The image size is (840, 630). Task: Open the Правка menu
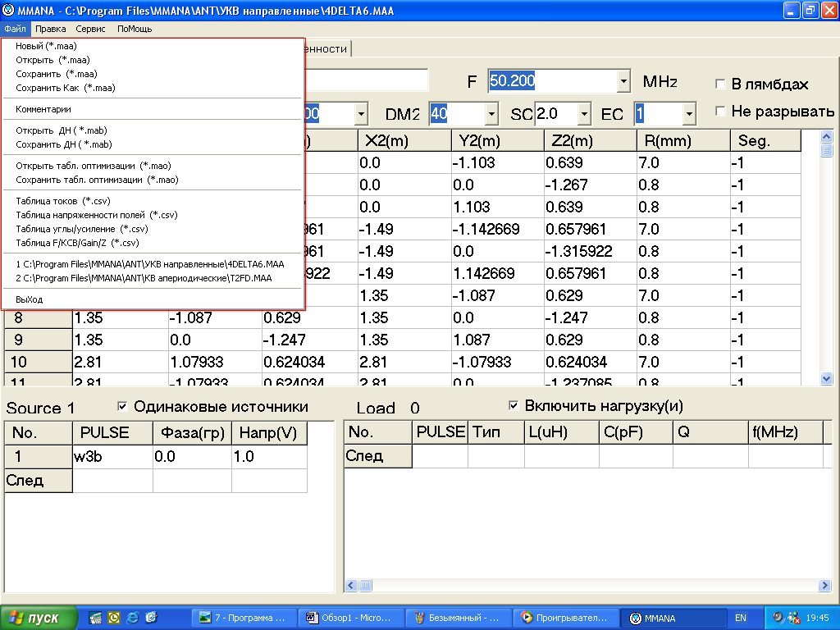click(x=50, y=29)
